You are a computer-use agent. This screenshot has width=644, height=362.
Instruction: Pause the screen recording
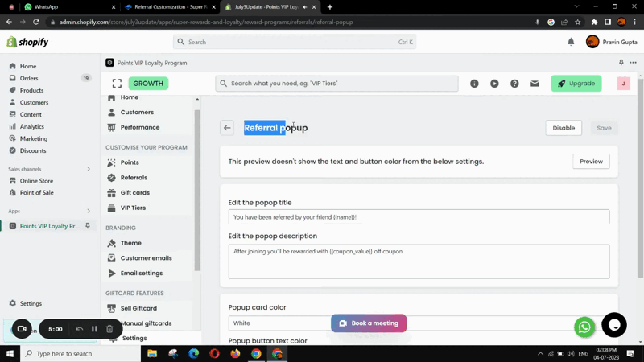(x=94, y=329)
